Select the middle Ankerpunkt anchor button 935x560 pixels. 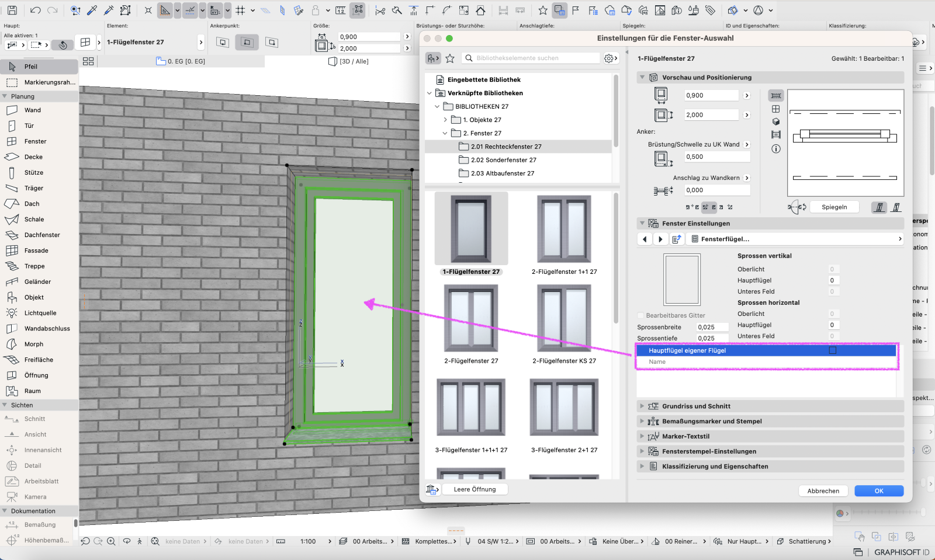pyautogui.click(x=247, y=42)
